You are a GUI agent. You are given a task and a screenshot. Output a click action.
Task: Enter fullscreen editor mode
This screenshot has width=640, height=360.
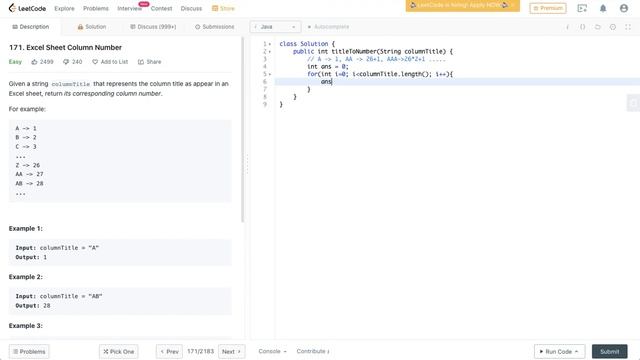(628, 27)
